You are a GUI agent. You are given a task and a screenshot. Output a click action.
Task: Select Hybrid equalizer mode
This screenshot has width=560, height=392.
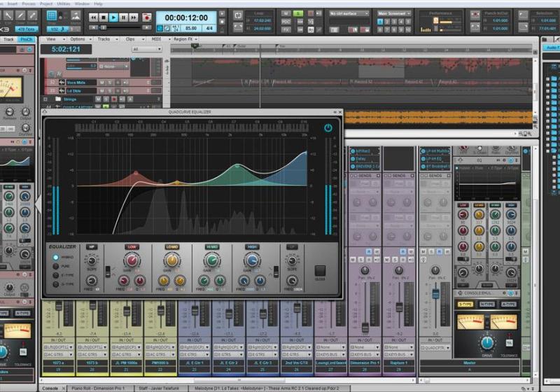(x=56, y=257)
